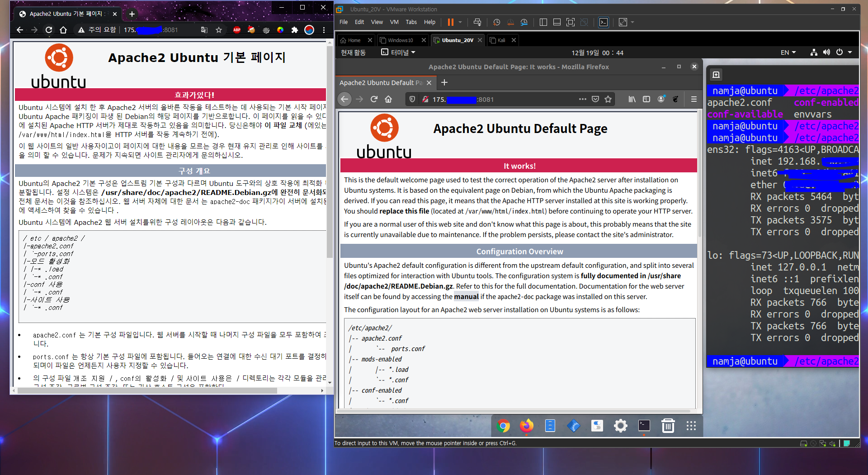Screen dimensions: 868x475
Task: Bookmark the page with Chrome star icon
Action: click(219, 30)
